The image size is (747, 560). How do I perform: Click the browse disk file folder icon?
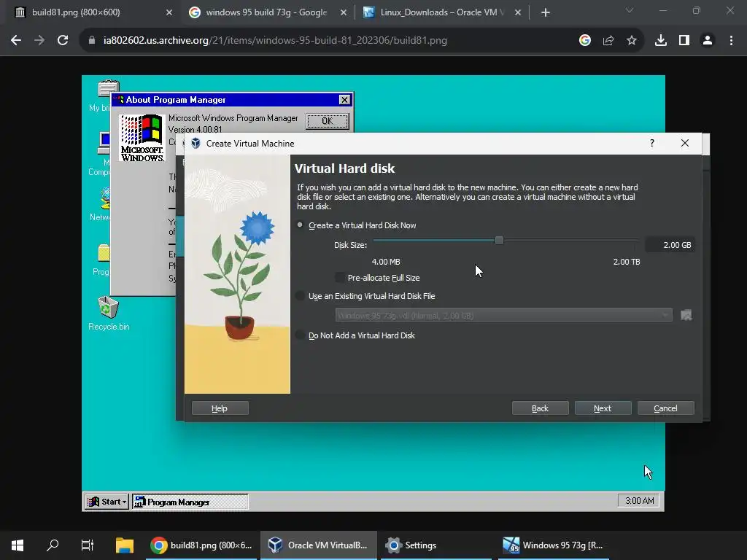pyautogui.click(x=686, y=315)
